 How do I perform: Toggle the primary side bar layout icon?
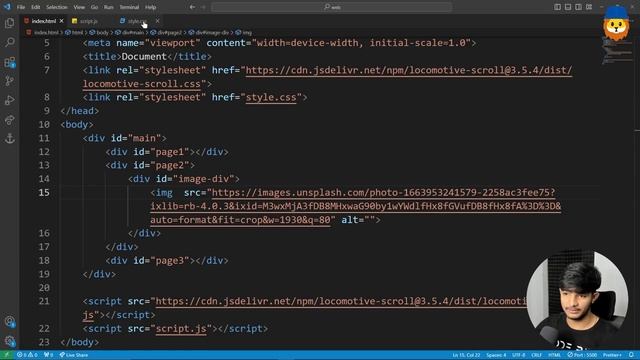[x=558, y=7]
